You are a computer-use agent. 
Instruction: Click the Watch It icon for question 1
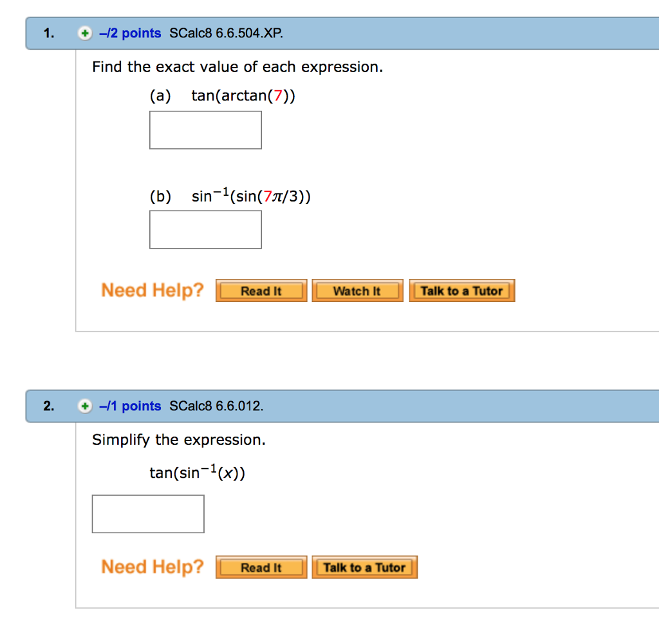point(357,290)
